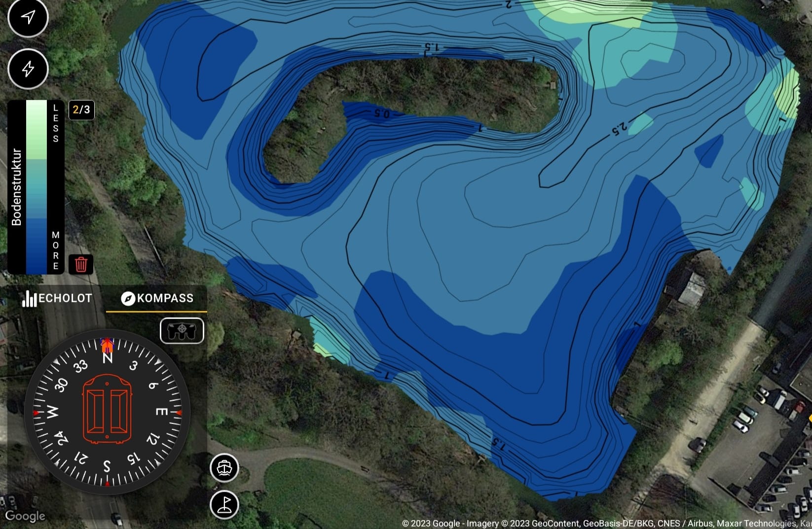Switch to the ECHOLOT tab
Image resolution: width=812 pixels, height=529 pixels.
[57, 298]
